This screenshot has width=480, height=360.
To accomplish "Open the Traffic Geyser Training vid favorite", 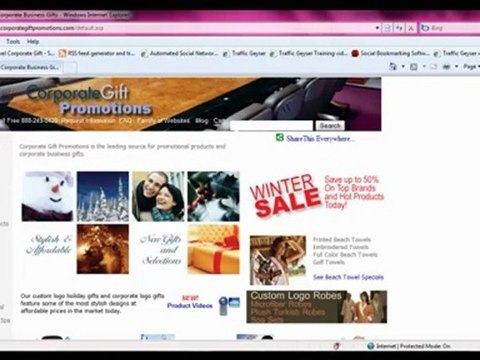I will 309,53.
